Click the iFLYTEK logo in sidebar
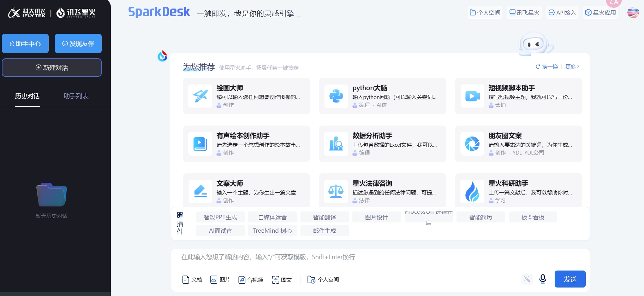This screenshot has width=644, height=296. (27, 13)
